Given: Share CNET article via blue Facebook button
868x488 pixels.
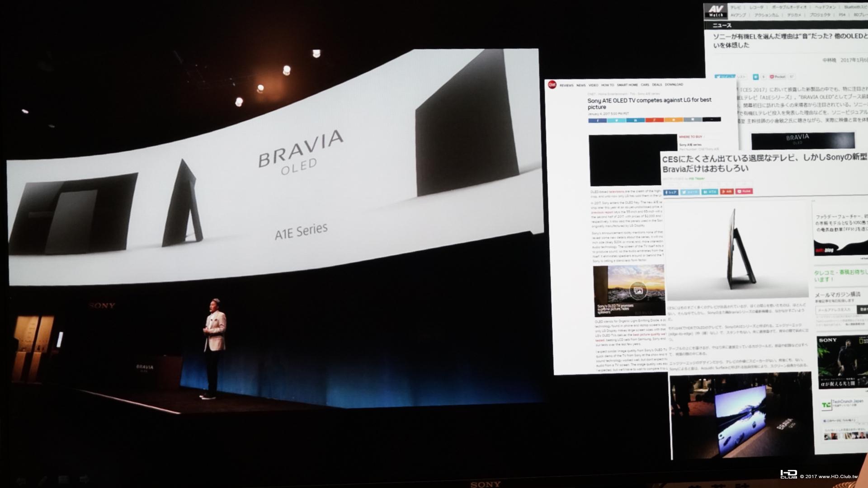Looking at the screenshot, I should pyautogui.click(x=597, y=120).
